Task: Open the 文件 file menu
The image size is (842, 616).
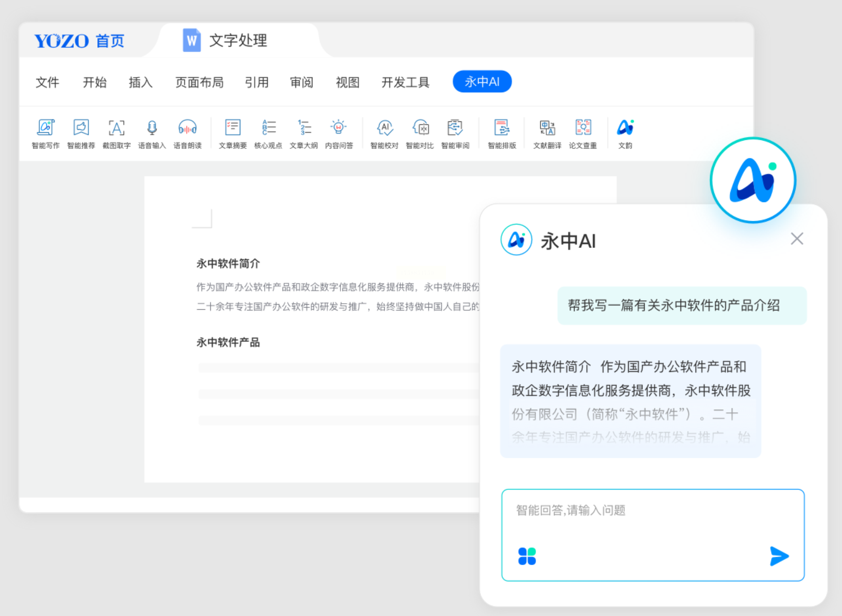Action: pos(47,82)
